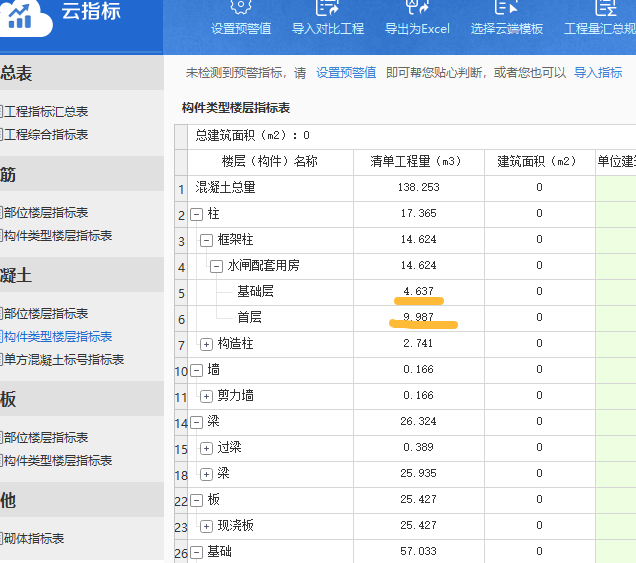Click the 导出为Excel toolbar item
The height and width of the screenshot is (563, 636).
[x=417, y=18]
